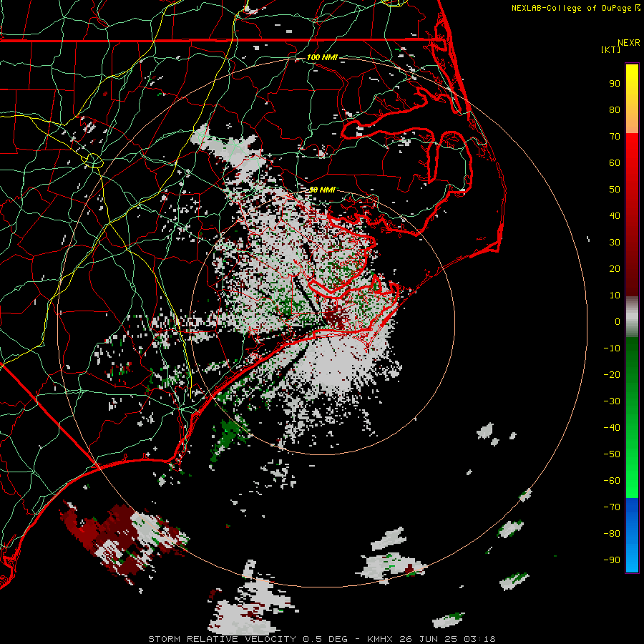Screen dimensions: 644x644
Task: Pick the blue segment of the color bar
Action: 632,535
